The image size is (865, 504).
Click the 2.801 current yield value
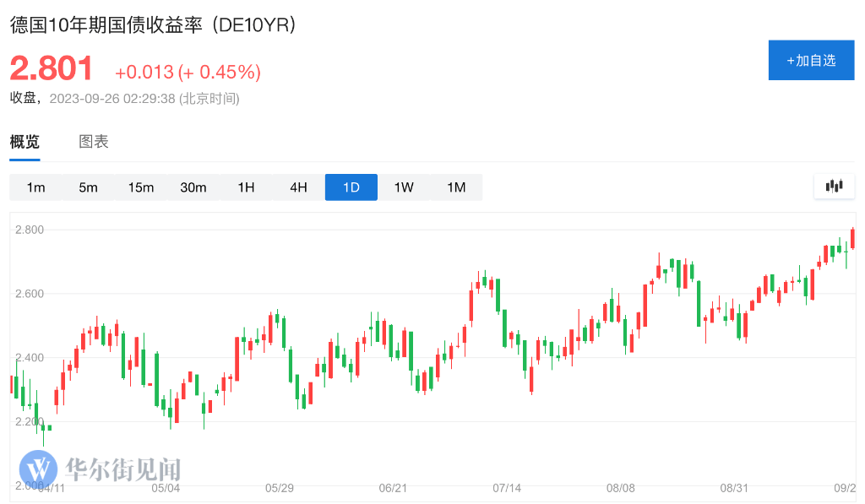pyautogui.click(x=52, y=69)
